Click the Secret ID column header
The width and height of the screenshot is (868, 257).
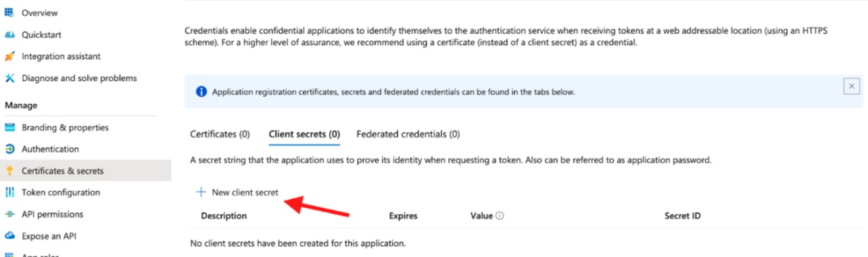[x=683, y=216]
